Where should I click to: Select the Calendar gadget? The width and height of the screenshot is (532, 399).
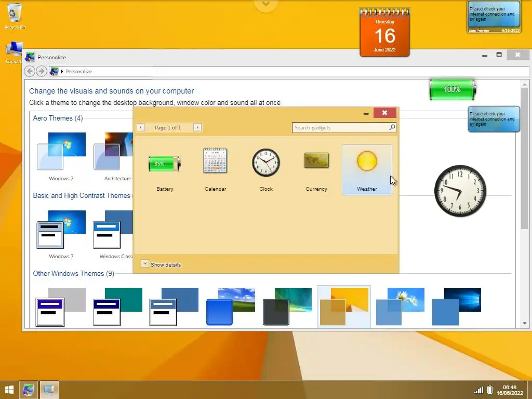click(x=215, y=170)
